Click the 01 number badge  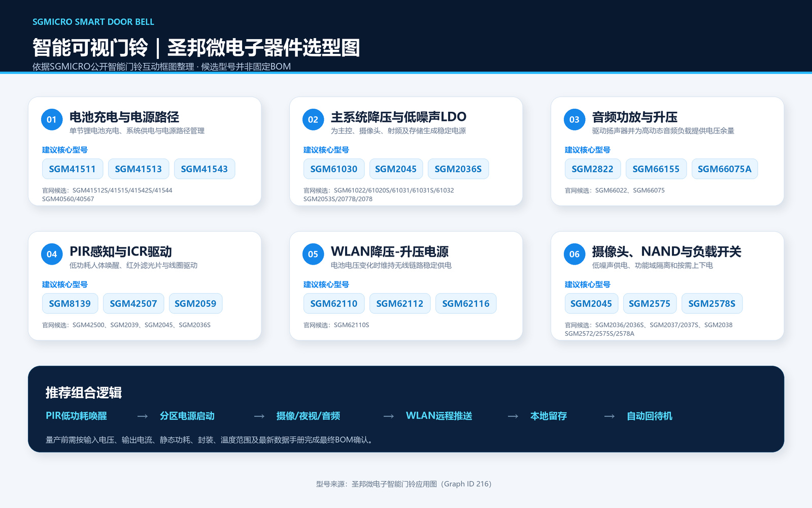pyautogui.click(x=52, y=120)
